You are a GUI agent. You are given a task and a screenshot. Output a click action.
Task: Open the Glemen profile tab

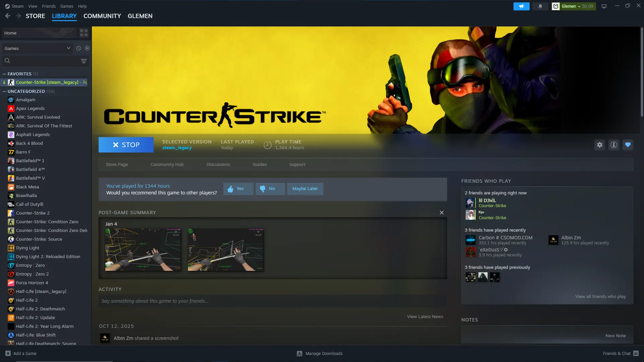(x=140, y=16)
